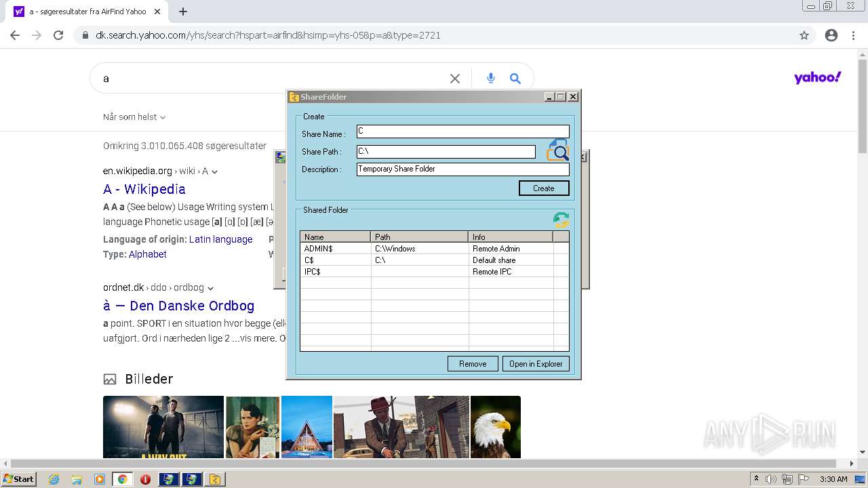Click the Yahoo logo

tap(817, 77)
